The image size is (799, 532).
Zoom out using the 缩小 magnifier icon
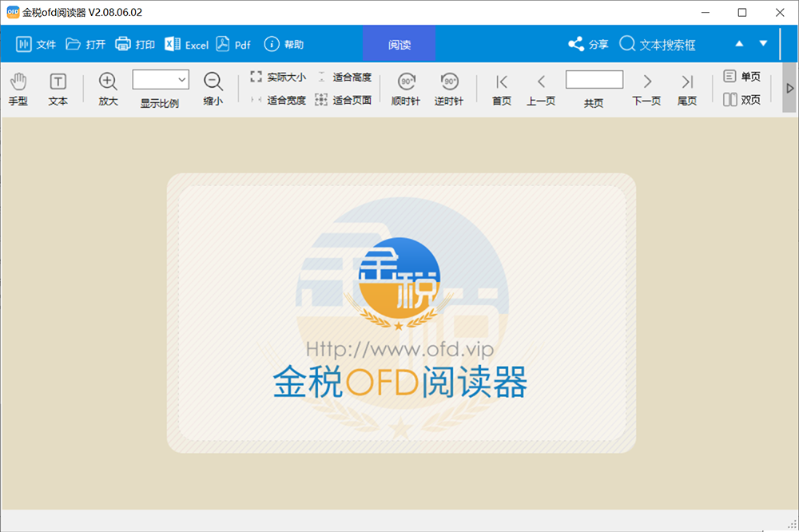[x=213, y=81]
